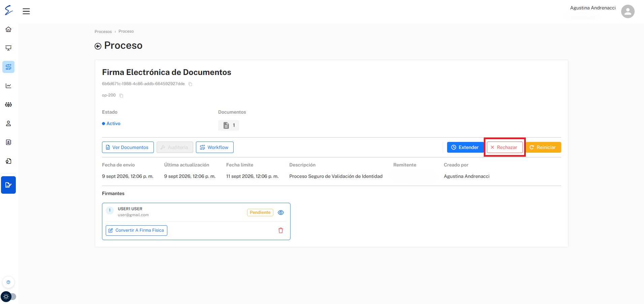Open the contacts book sidebar icon
This screenshot has width=644, height=304.
[8, 142]
